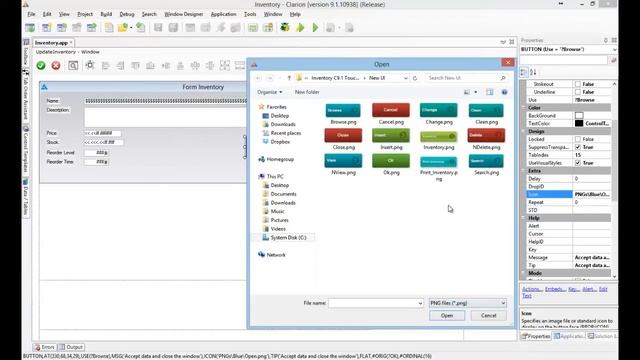Click the green checkmark Save and Close icon
This screenshot has height=360, width=640.
pos(41,65)
